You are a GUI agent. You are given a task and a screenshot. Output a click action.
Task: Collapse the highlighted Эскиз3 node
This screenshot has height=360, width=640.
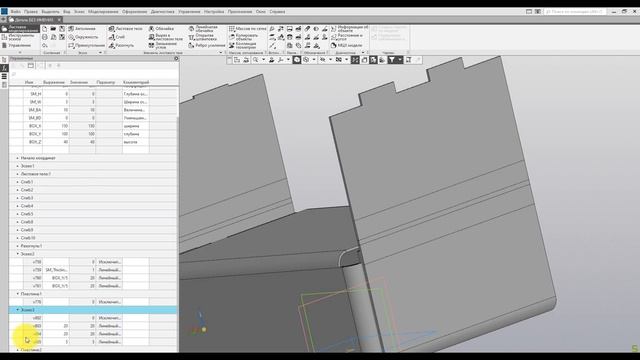click(x=18, y=310)
